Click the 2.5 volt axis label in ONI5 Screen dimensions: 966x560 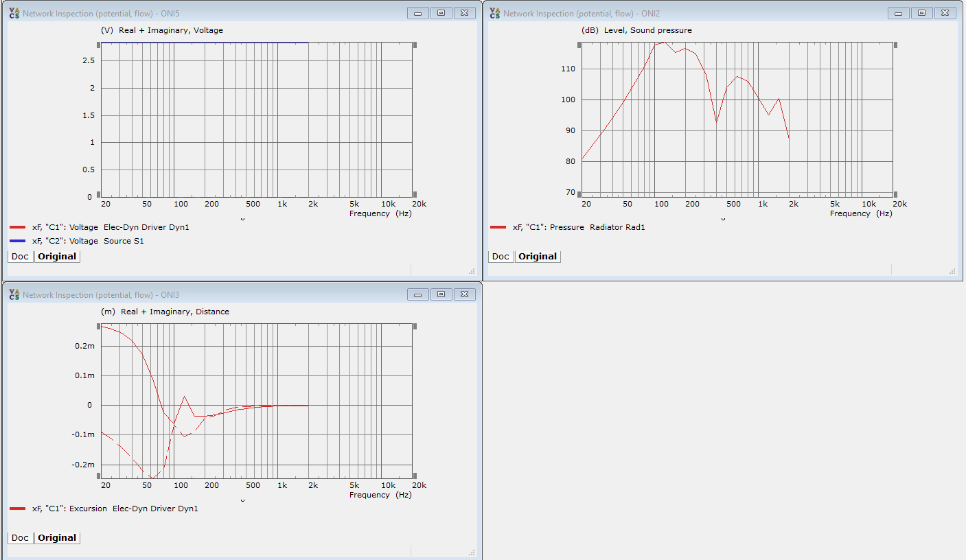88,60
